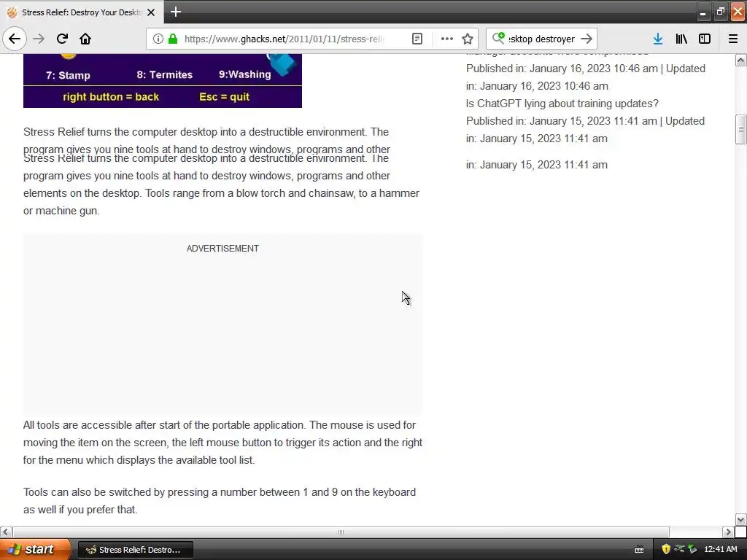Image resolution: width=747 pixels, height=560 pixels.
Task: Click the vertical scrollbar up arrow
Action: [x=741, y=60]
